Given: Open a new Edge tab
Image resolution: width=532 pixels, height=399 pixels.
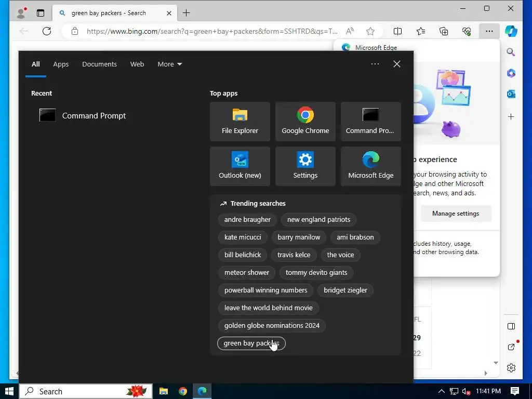Looking at the screenshot, I should click(187, 13).
